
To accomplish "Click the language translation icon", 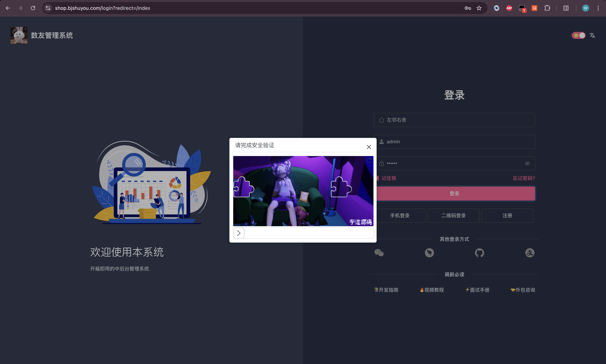I will tap(592, 36).
